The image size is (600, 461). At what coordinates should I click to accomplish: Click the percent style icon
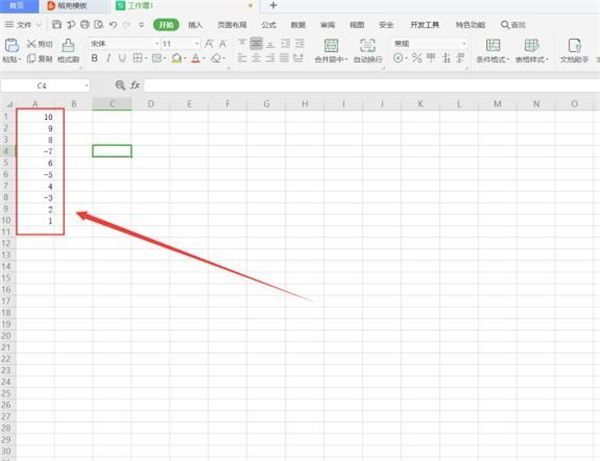click(414, 59)
